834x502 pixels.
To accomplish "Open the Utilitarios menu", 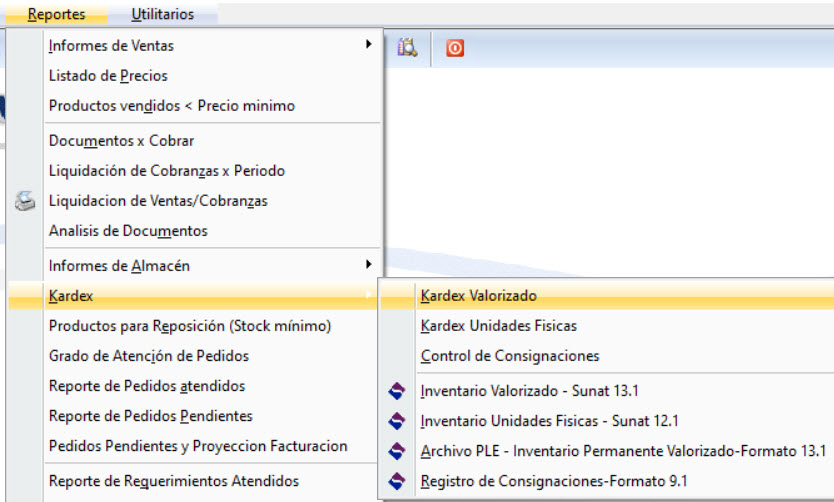I will pos(162,14).
